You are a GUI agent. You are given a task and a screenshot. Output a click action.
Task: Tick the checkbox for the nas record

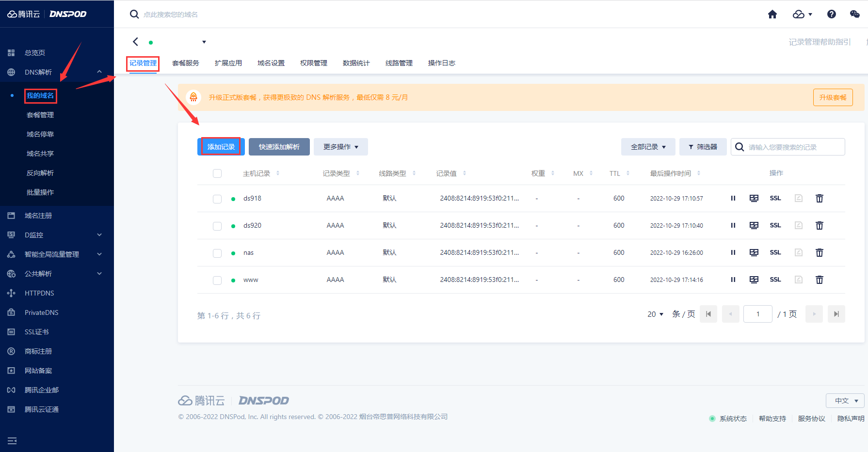pos(217,253)
